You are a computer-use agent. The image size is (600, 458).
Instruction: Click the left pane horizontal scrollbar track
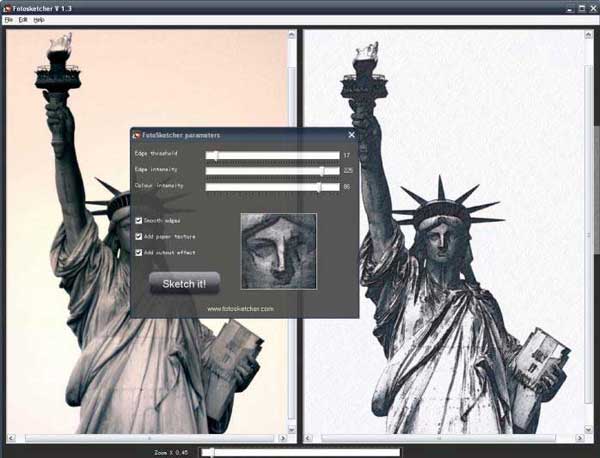tap(147, 438)
